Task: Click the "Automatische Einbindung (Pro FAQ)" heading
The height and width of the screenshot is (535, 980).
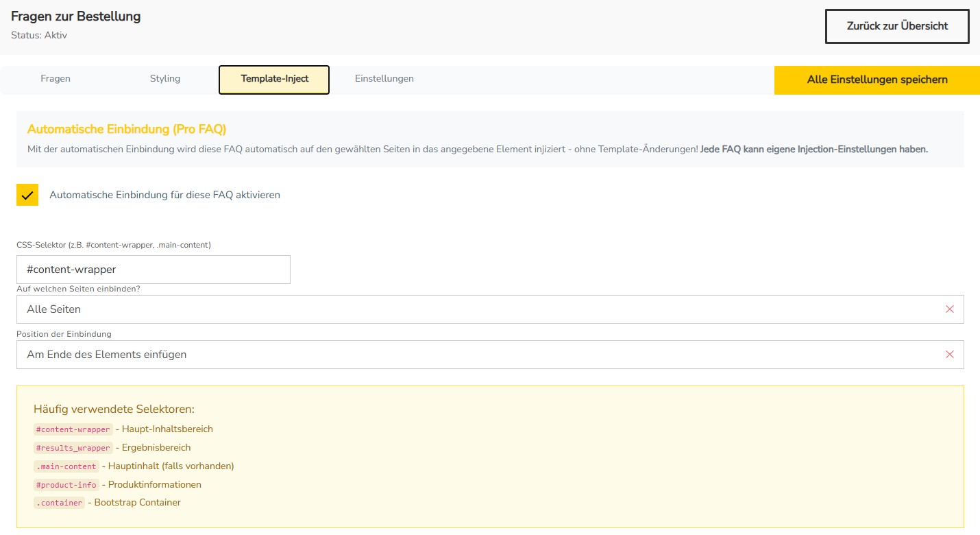Action: 127,129
